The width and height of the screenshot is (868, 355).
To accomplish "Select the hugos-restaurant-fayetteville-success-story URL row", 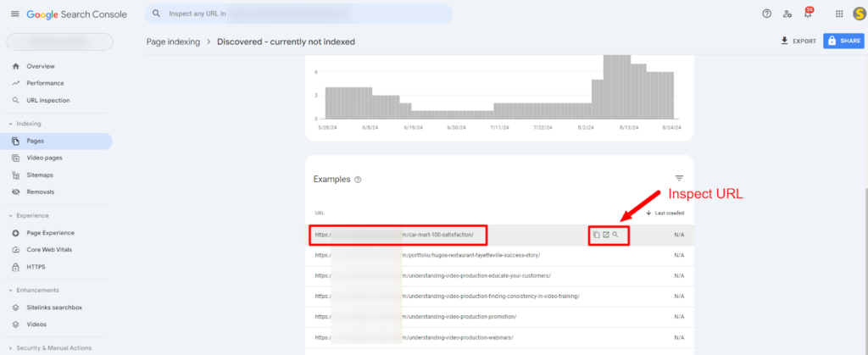I will [499, 256].
